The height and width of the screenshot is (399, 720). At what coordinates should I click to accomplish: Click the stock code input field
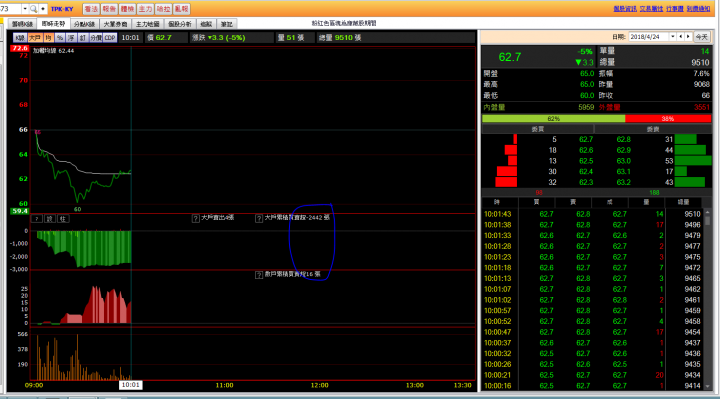11,9
